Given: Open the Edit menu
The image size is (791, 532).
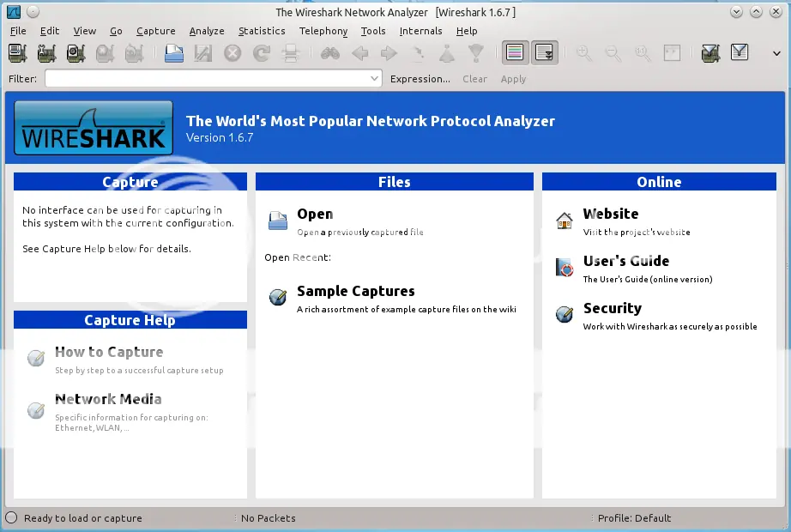Looking at the screenshot, I should pyautogui.click(x=50, y=31).
